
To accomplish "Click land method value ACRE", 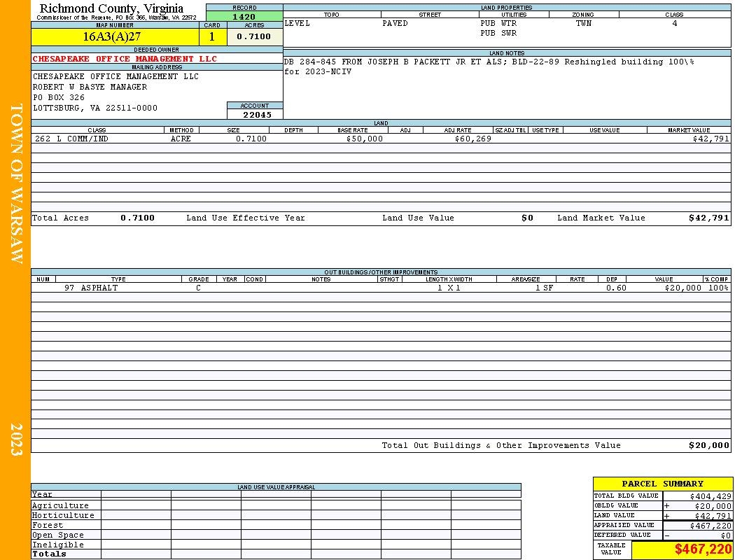I will [181, 139].
